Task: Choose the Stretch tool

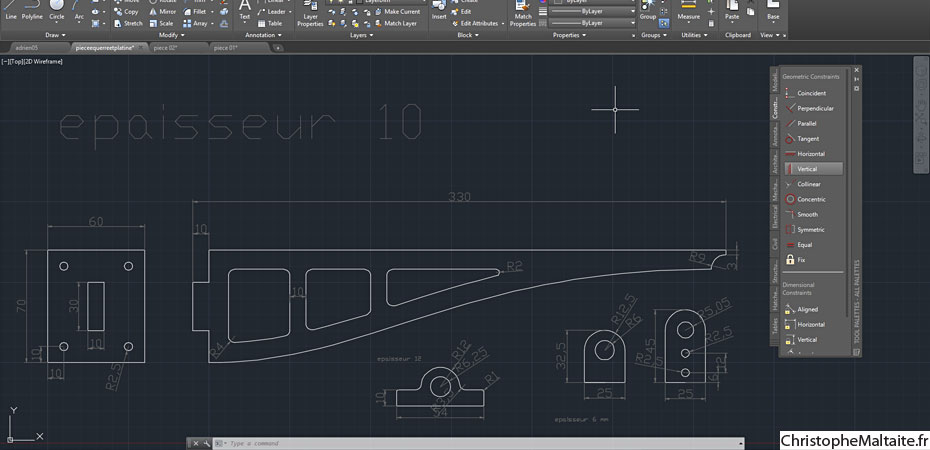Action: point(128,24)
